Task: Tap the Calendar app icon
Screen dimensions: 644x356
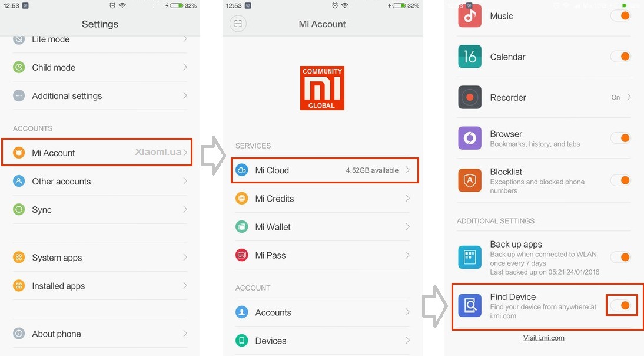Action: 470,57
